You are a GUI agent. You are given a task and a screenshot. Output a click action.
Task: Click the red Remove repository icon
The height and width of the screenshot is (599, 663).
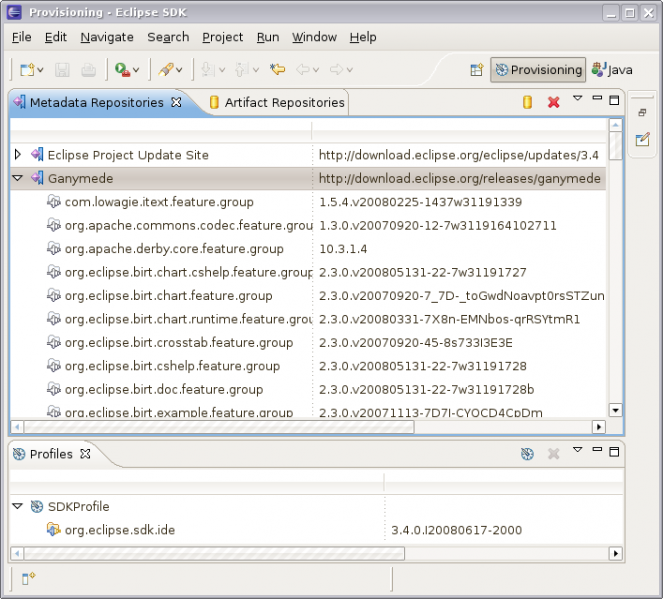coord(553,102)
